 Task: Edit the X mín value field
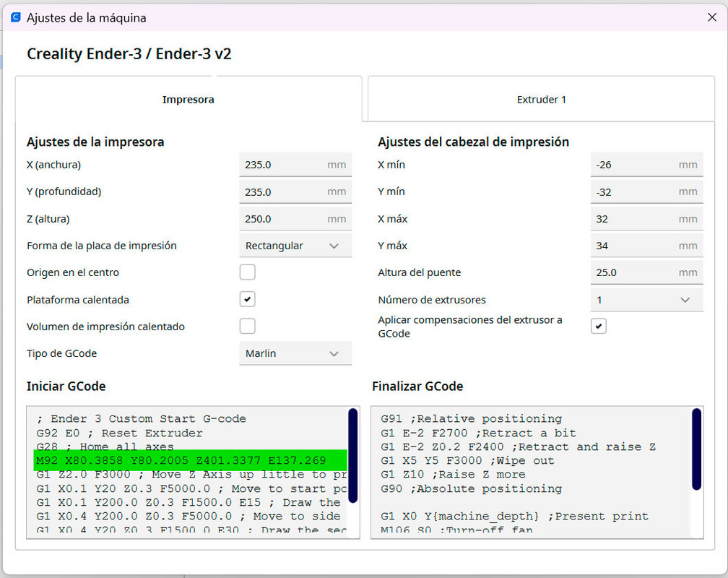click(x=647, y=165)
